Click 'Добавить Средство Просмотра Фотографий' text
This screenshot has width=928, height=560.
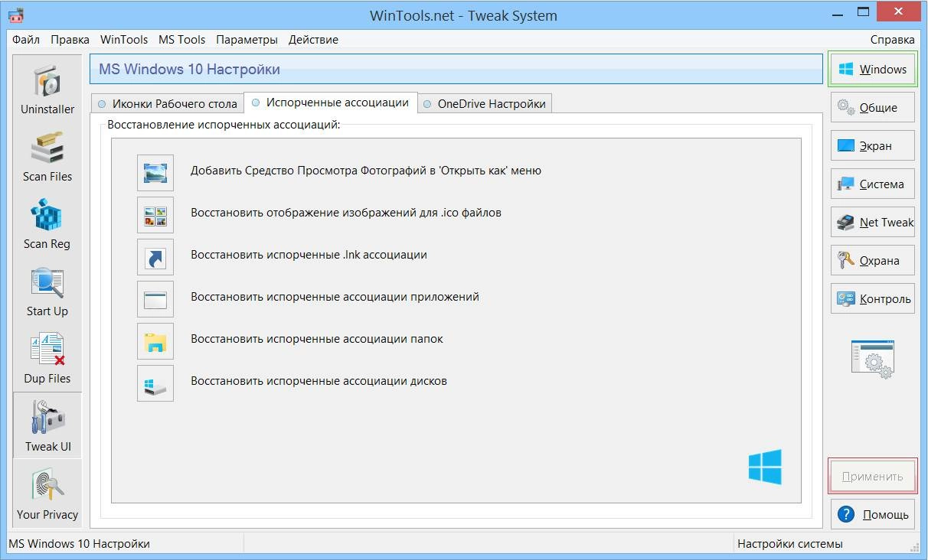[366, 171]
